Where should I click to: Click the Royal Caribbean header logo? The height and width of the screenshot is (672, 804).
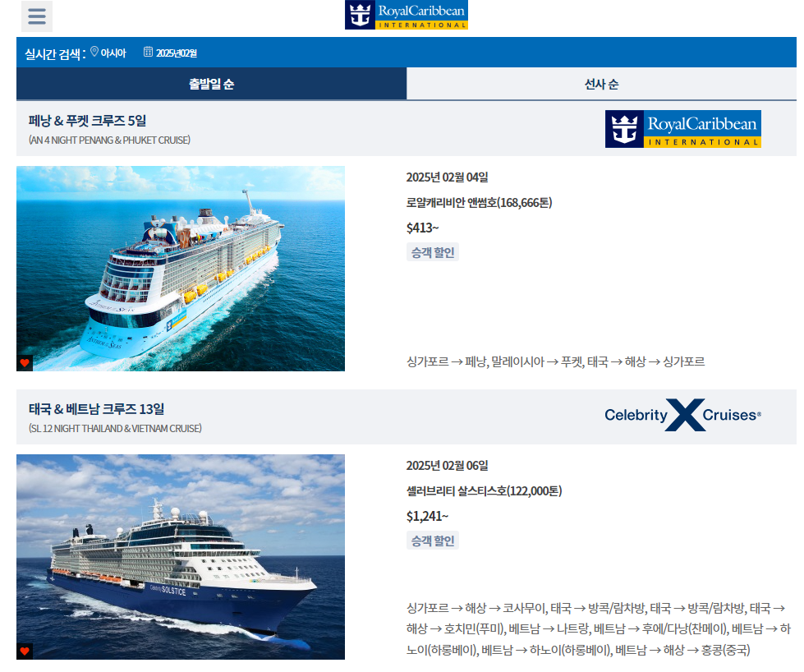click(406, 15)
